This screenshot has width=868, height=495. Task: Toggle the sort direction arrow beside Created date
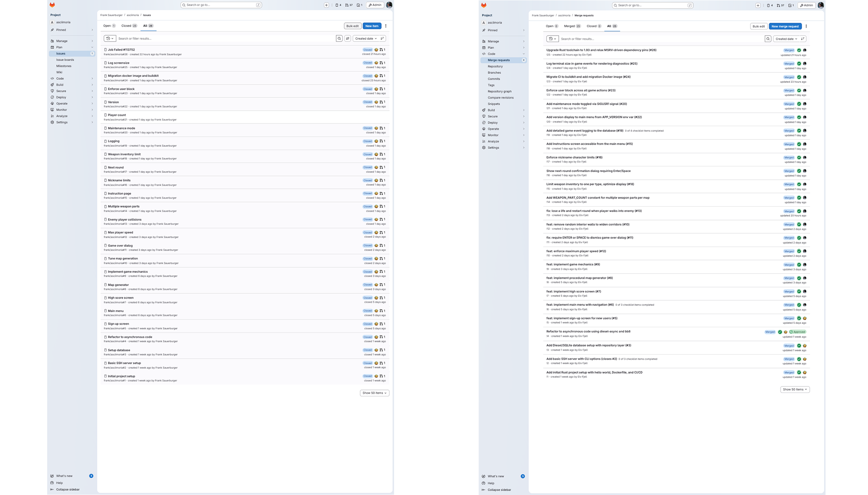pos(382,38)
